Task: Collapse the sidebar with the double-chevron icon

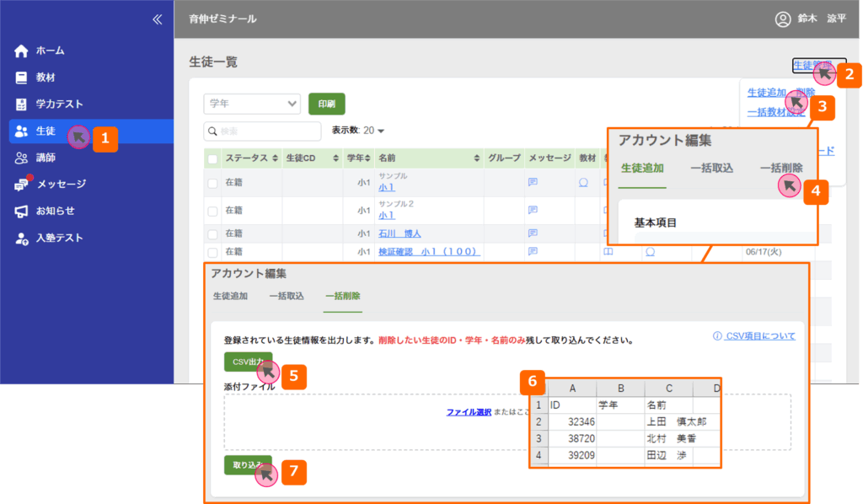Action: pos(157,19)
